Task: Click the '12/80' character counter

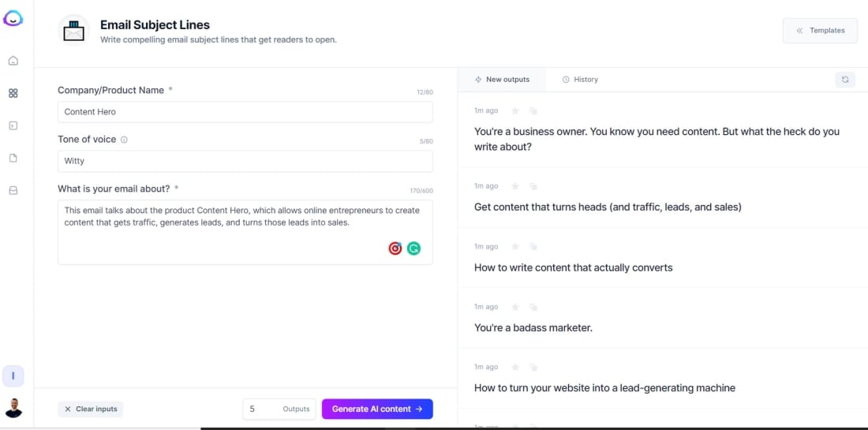Action: 425,92
